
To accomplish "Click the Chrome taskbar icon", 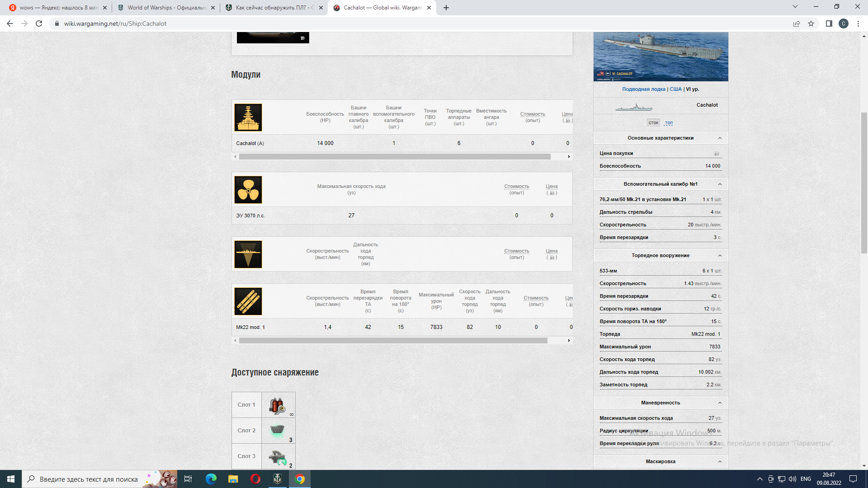I will pyautogui.click(x=300, y=479).
